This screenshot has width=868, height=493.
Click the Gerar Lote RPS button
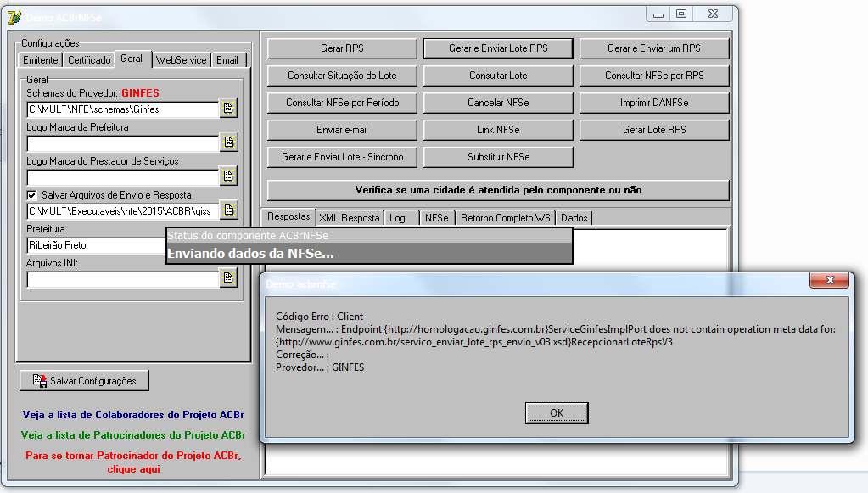coord(654,130)
